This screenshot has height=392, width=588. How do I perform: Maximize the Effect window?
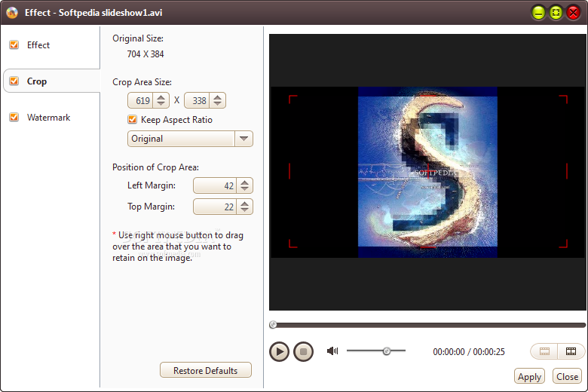(556, 13)
